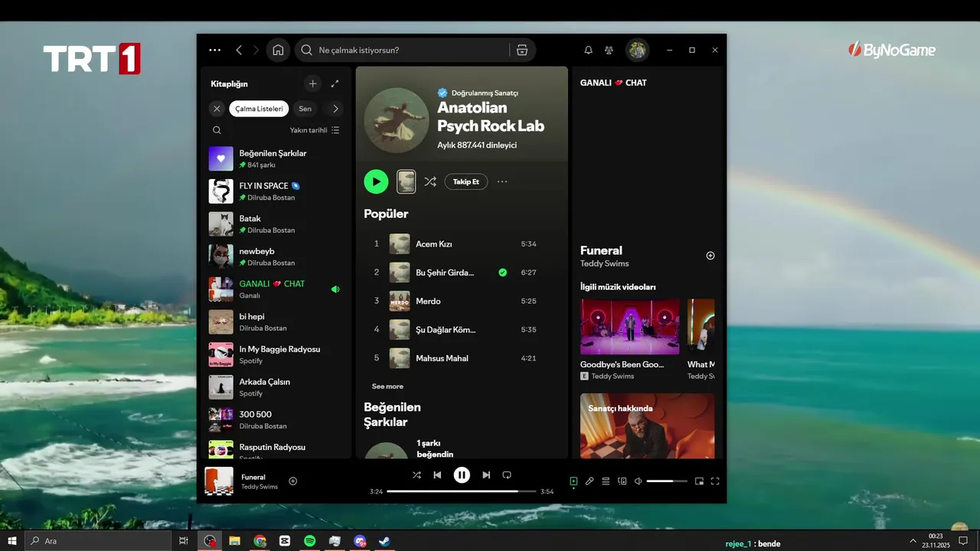
Task: Go back using the left arrow
Action: click(239, 50)
